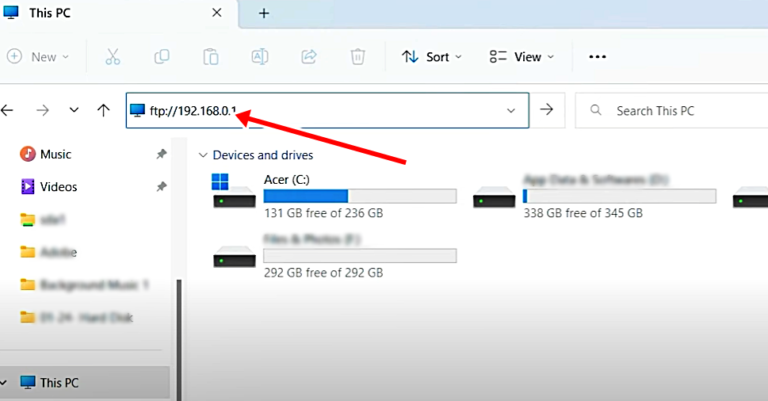Image resolution: width=768 pixels, height=401 pixels.
Task: Open the Acer (C:) drive icon
Action: [x=234, y=191]
